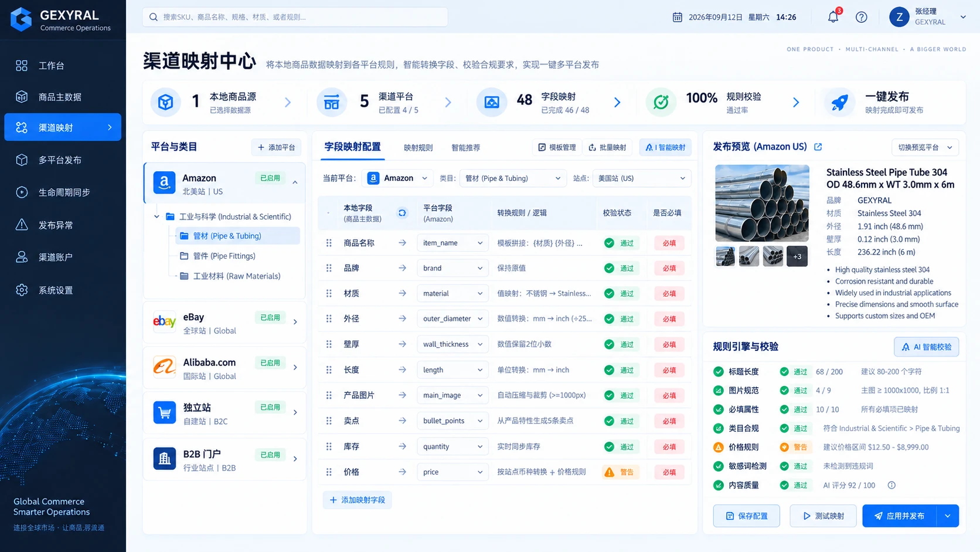This screenshot has width=980, height=552.
Task: Switch to the 智能推荐 tab
Action: [x=465, y=148]
